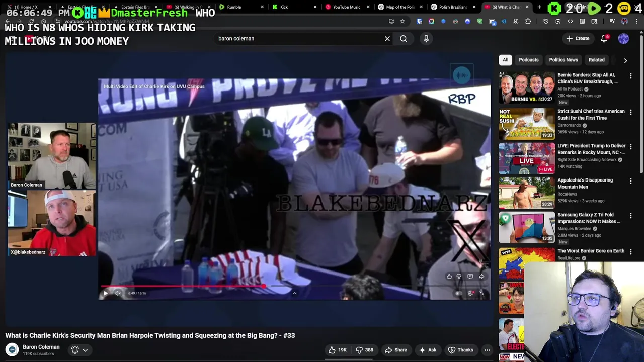
Task: Click the thumbs-up icon overlay inside the player
Action: pyautogui.click(x=449, y=276)
